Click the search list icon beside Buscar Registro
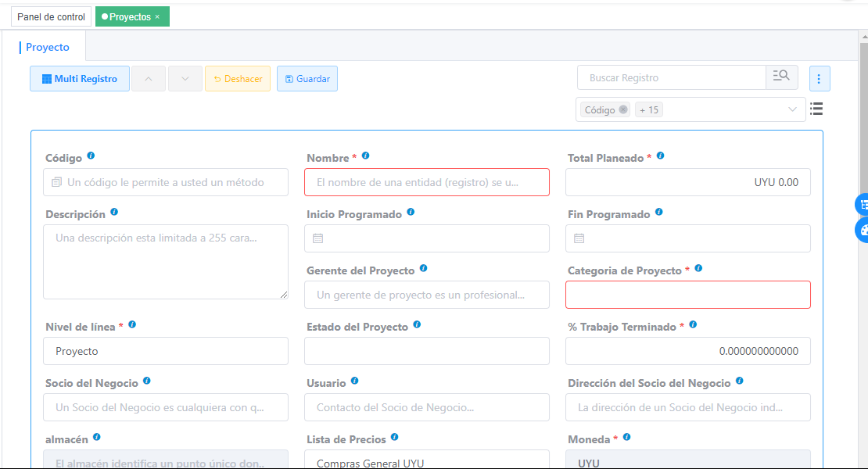 781,77
